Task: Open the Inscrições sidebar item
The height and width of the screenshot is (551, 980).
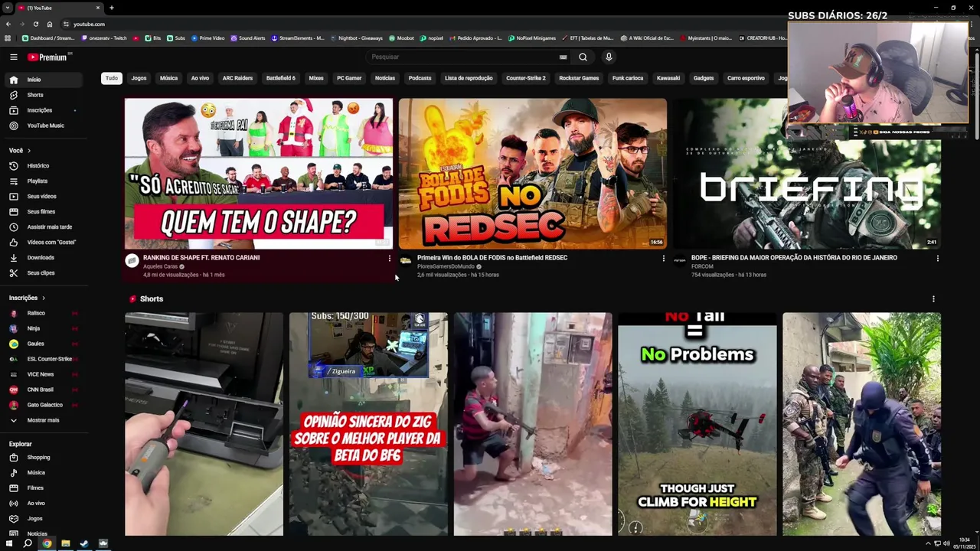Action: [x=44, y=110]
